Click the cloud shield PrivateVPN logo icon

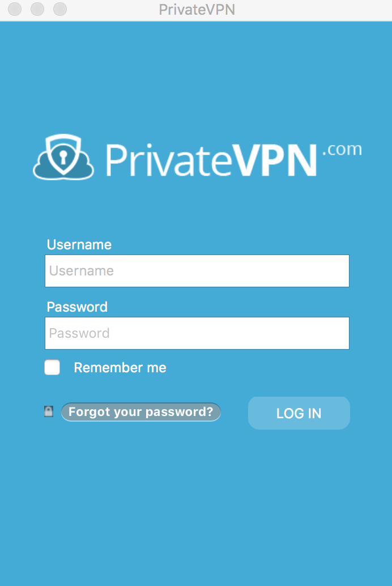[63, 157]
